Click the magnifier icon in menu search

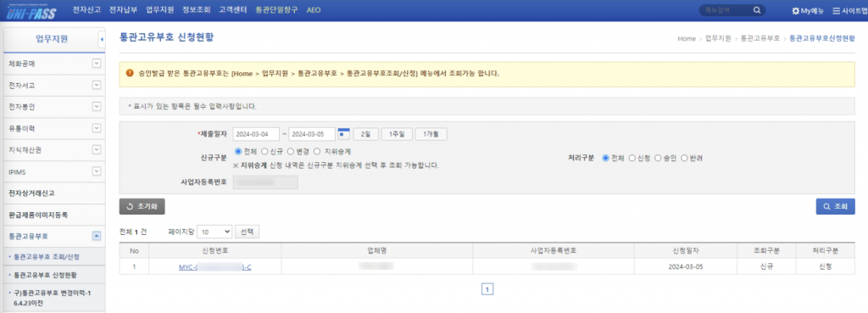757,10
